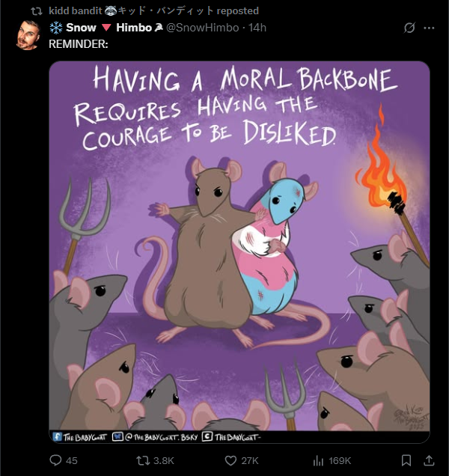Visit the @SnowHimbo handle link

click(x=203, y=28)
